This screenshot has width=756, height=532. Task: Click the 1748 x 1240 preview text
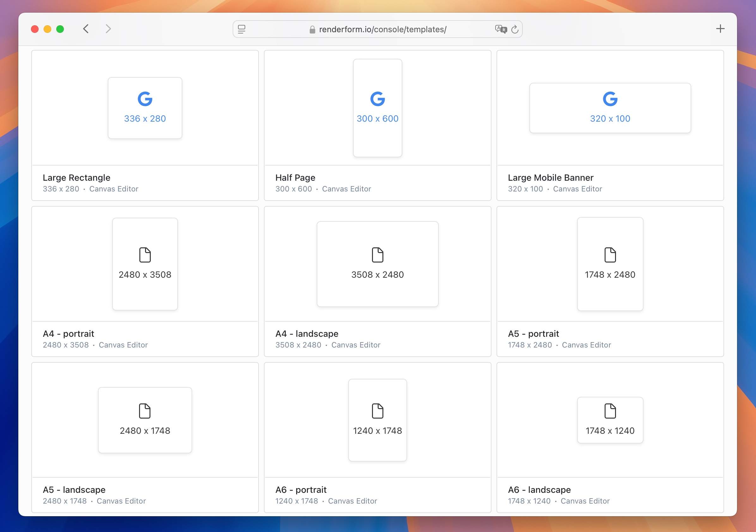(x=610, y=431)
